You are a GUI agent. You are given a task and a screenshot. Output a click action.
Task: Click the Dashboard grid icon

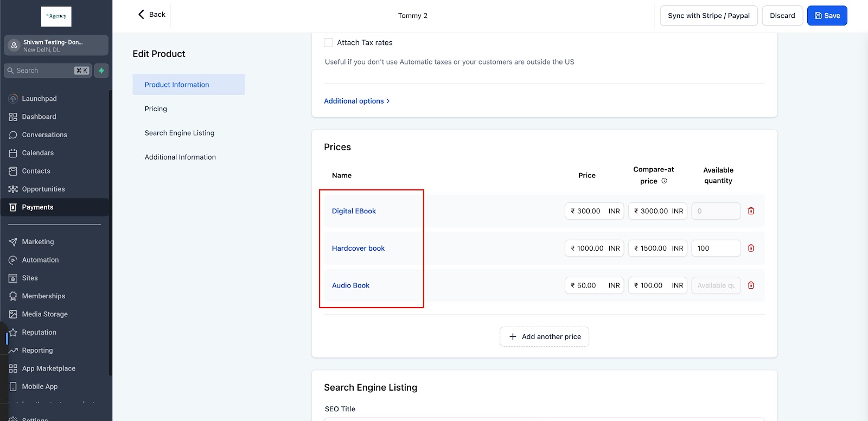[13, 117]
